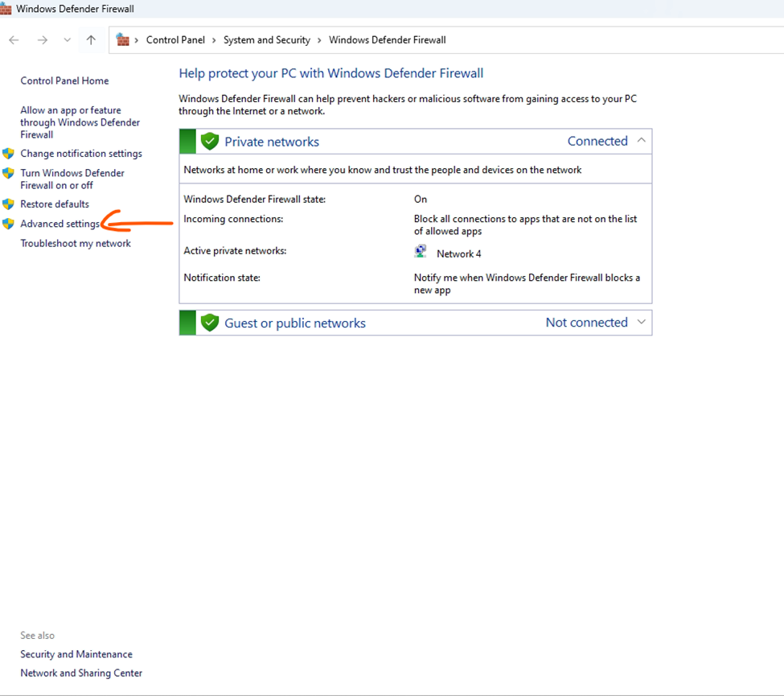Open recent locations dropdown next to back button
Viewport: 784px width, 696px height.
point(68,39)
